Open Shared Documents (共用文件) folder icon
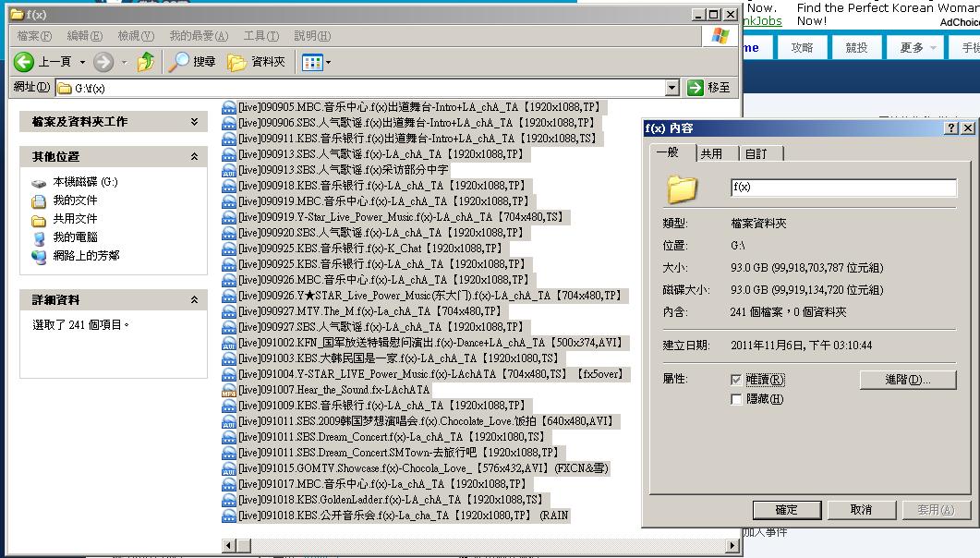This screenshot has width=980, height=558. point(39,219)
